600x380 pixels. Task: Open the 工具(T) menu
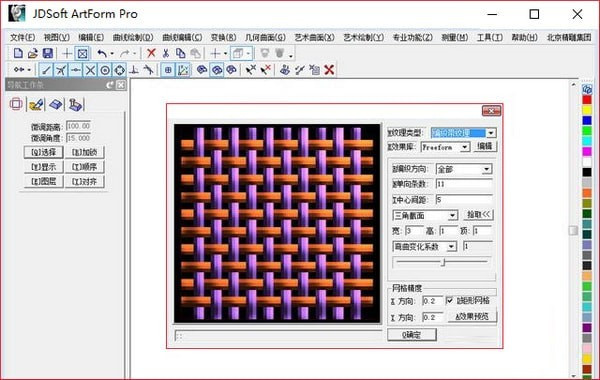click(489, 38)
